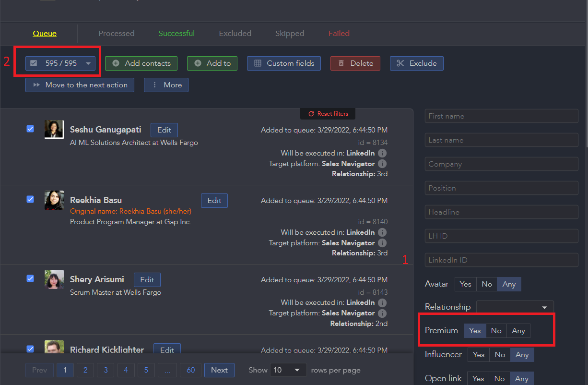
Task: Click the Delete trash icon
Action: (x=341, y=63)
